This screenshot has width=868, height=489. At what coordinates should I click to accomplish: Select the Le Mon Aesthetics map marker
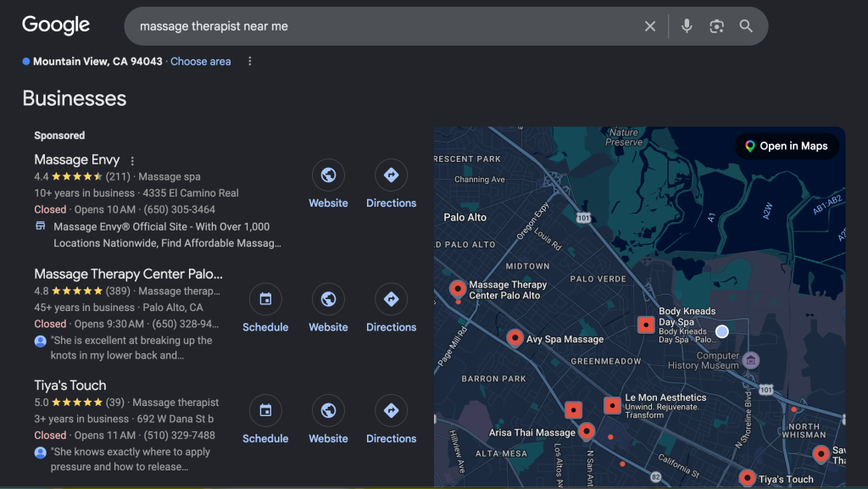[x=612, y=405]
